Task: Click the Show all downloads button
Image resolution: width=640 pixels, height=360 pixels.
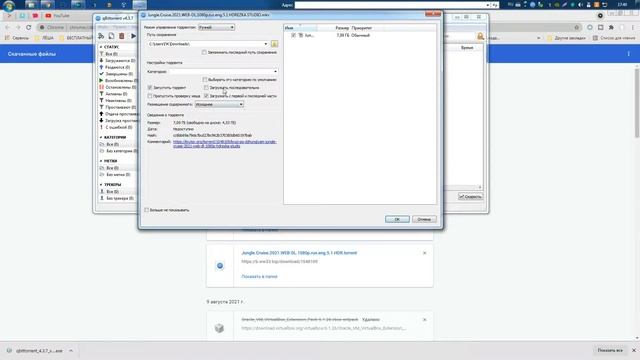Action: (x=610, y=350)
